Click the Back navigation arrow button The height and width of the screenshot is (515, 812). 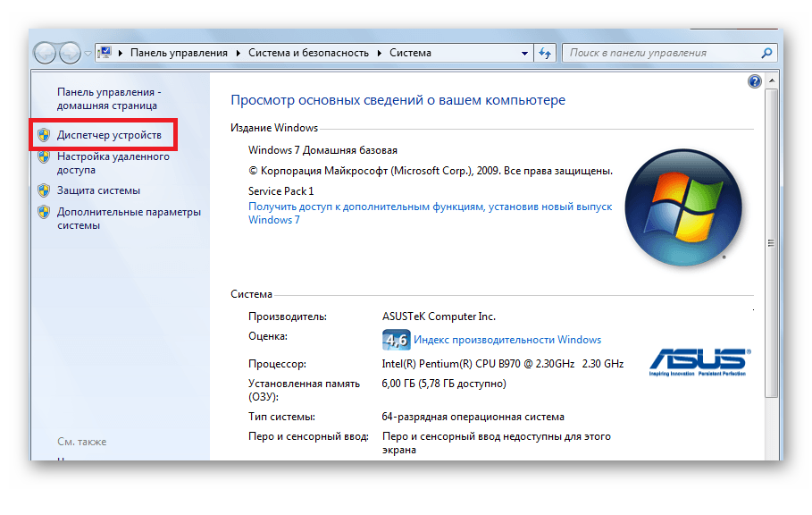pyautogui.click(x=45, y=54)
